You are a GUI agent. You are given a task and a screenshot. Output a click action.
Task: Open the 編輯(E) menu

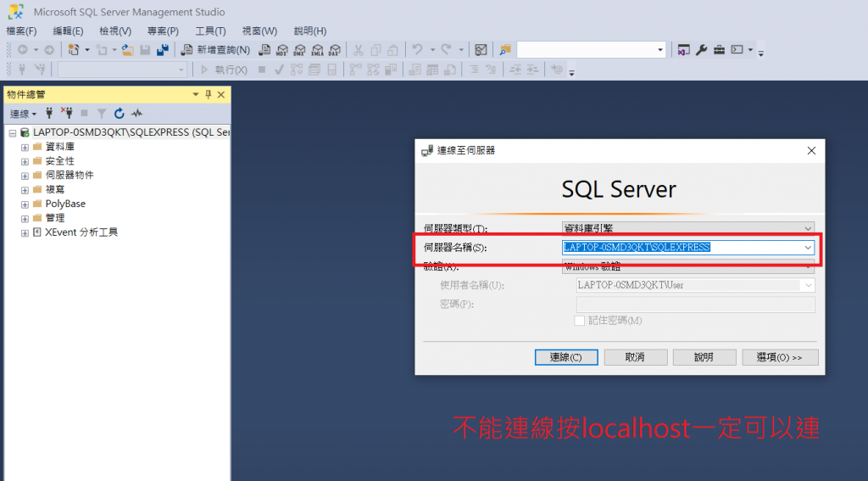[x=68, y=31]
